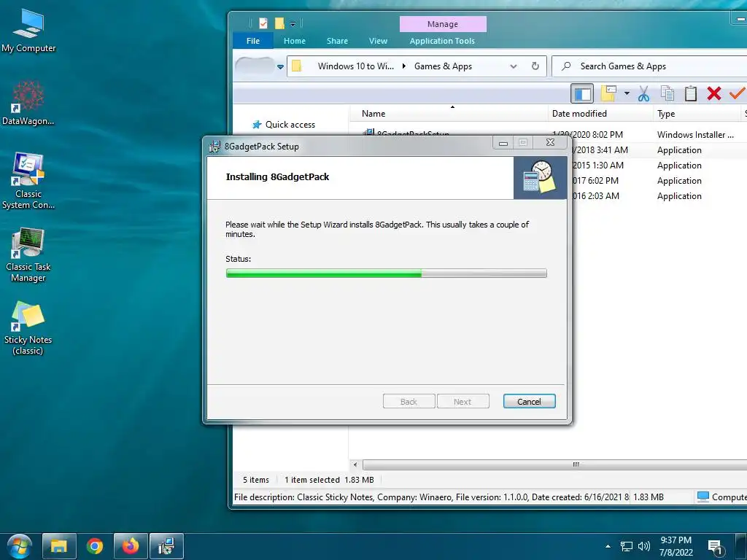Open the Application Tools ribbon tab

(442, 41)
